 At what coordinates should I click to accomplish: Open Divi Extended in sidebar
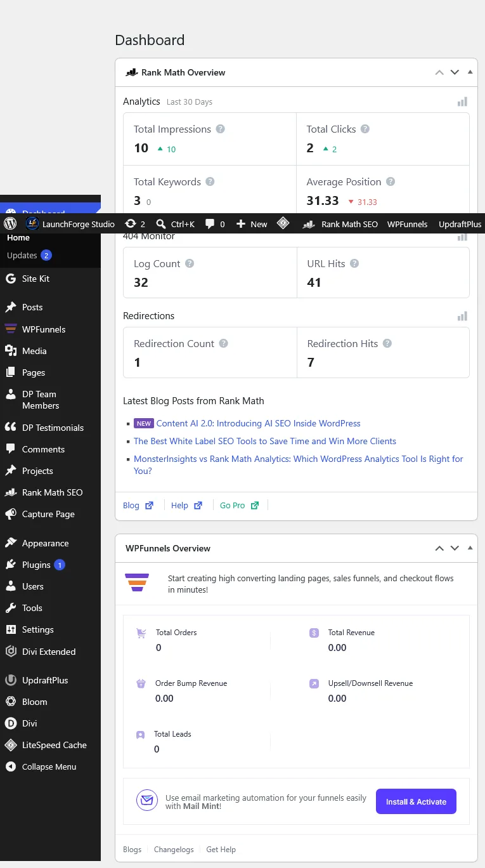50,652
